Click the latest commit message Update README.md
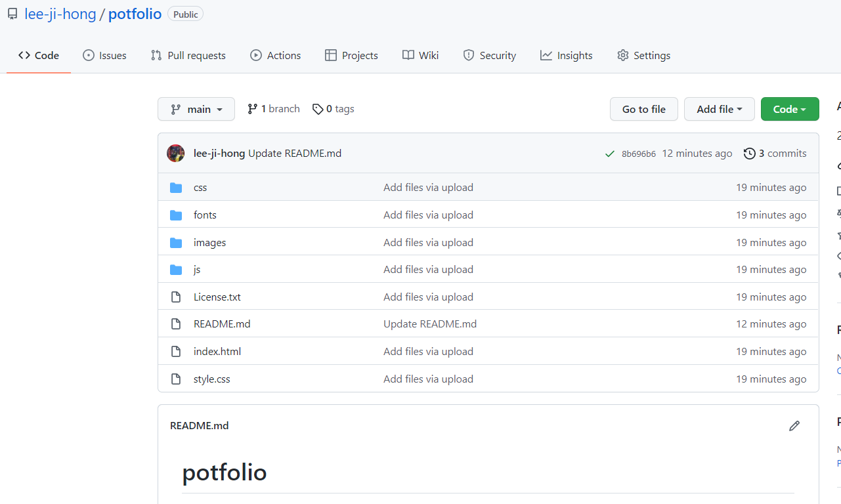 click(295, 154)
